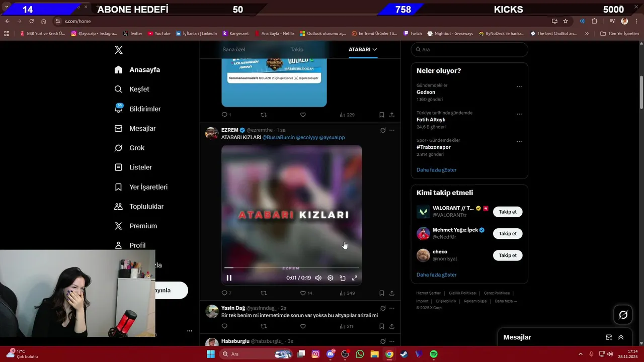Open more options on Habsburglu post
Viewport: 644px width, 362px height.
(x=392, y=341)
